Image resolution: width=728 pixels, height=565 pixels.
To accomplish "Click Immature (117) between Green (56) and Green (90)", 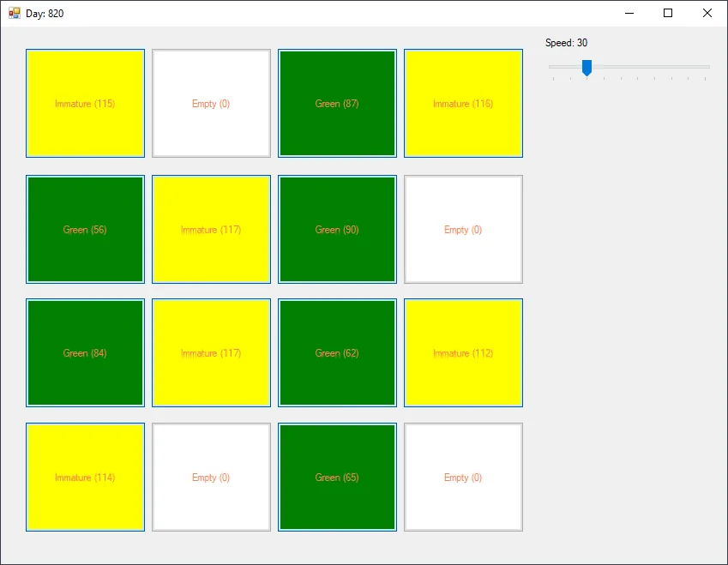I will [x=211, y=229].
